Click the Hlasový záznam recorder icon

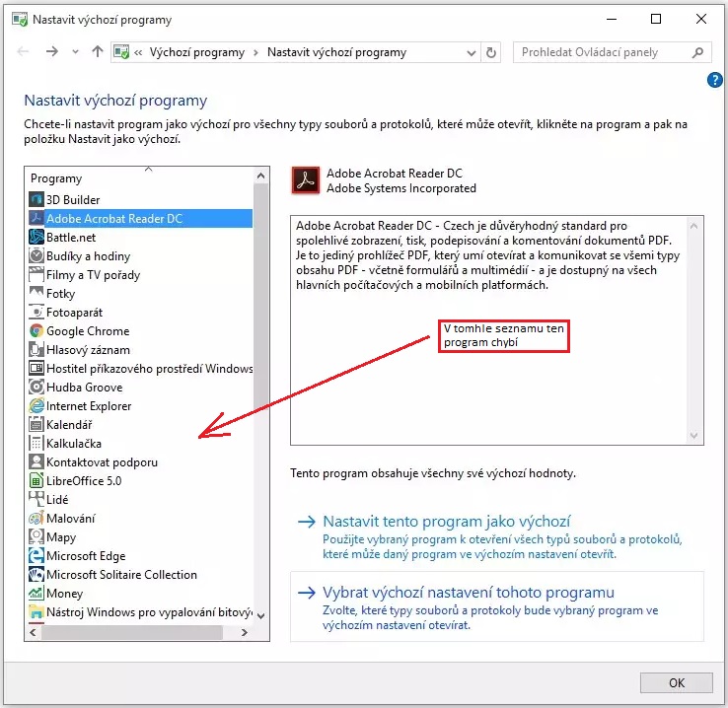coord(36,349)
